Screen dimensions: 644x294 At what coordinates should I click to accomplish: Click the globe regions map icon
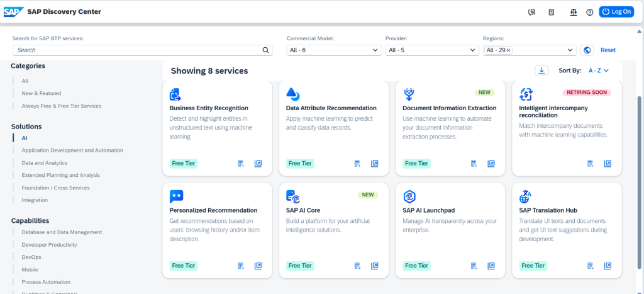coord(587,50)
